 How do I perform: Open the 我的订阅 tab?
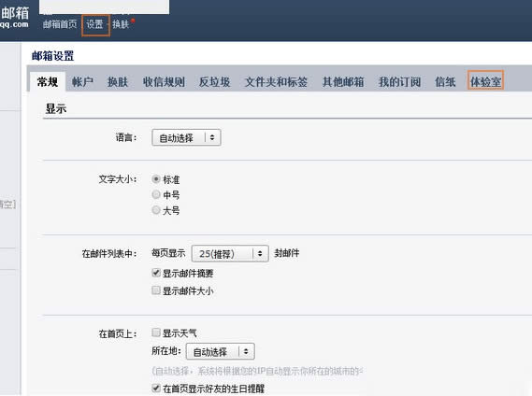click(x=399, y=81)
